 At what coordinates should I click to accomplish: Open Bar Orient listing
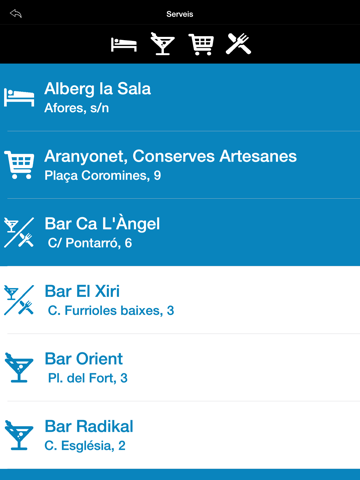pyautogui.click(x=180, y=367)
